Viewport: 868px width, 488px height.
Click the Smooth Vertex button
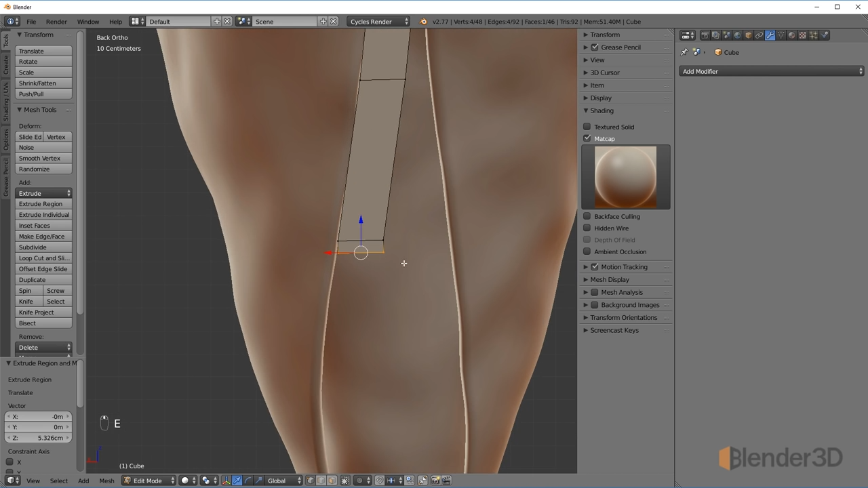click(44, 158)
